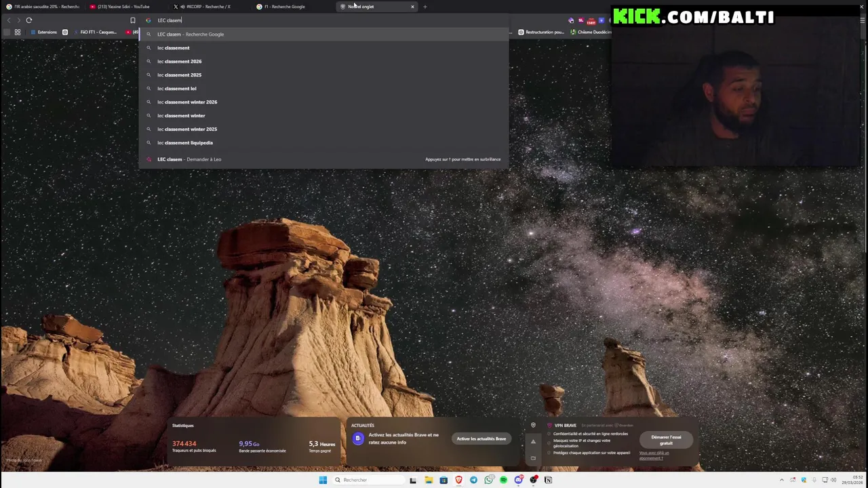Click Démarrer l'essai gratuit VPN button
The image size is (868, 488).
click(666, 440)
